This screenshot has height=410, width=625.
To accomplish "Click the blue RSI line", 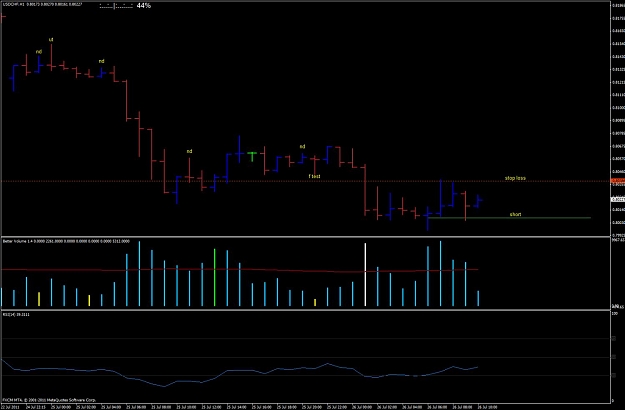I will 239,374.
